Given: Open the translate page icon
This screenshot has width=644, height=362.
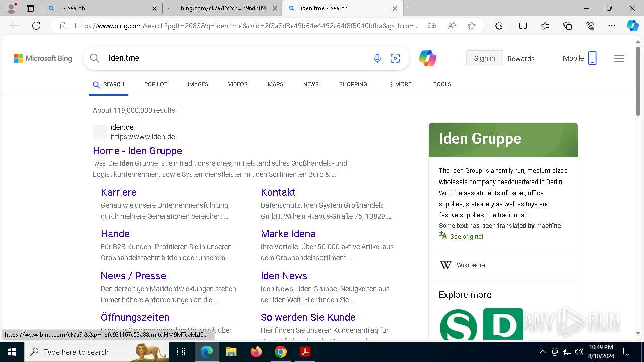Looking at the screenshot, I should pos(432,26).
